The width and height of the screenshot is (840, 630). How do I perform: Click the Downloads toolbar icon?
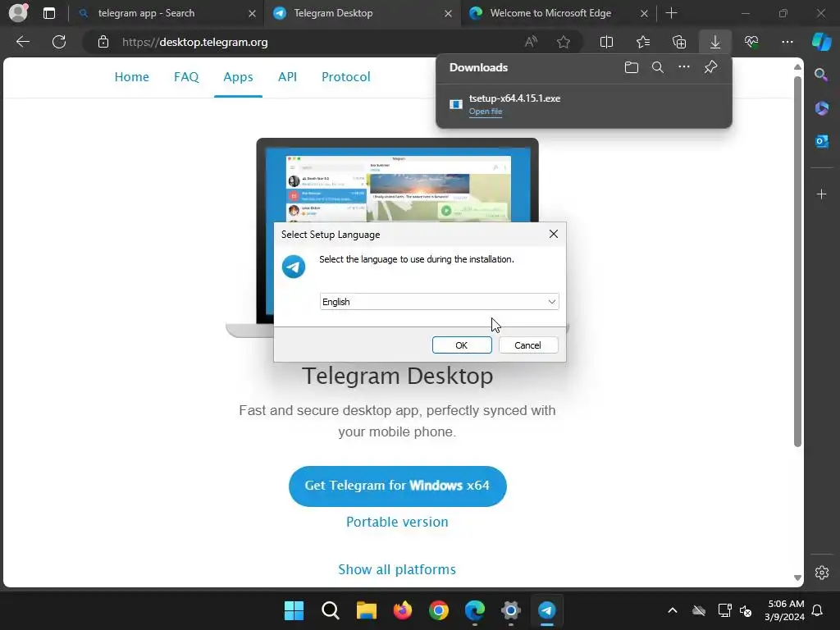pos(715,42)
